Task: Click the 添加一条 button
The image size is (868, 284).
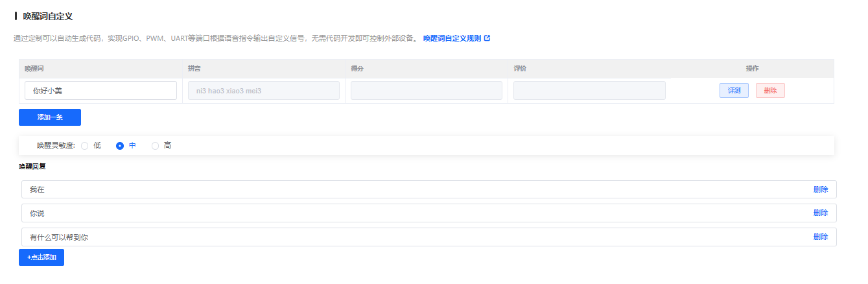Action: point(50,117)
